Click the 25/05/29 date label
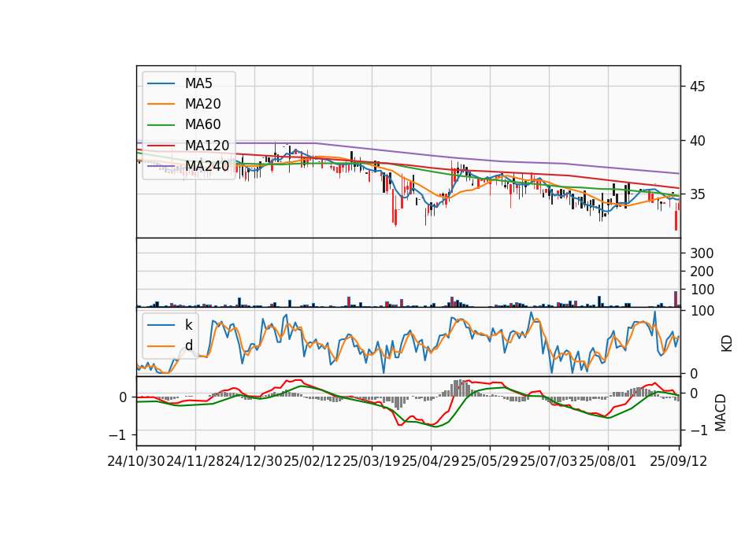Viewport: 756px width, 543px height. pyautogui.click(x=489, y=461)
